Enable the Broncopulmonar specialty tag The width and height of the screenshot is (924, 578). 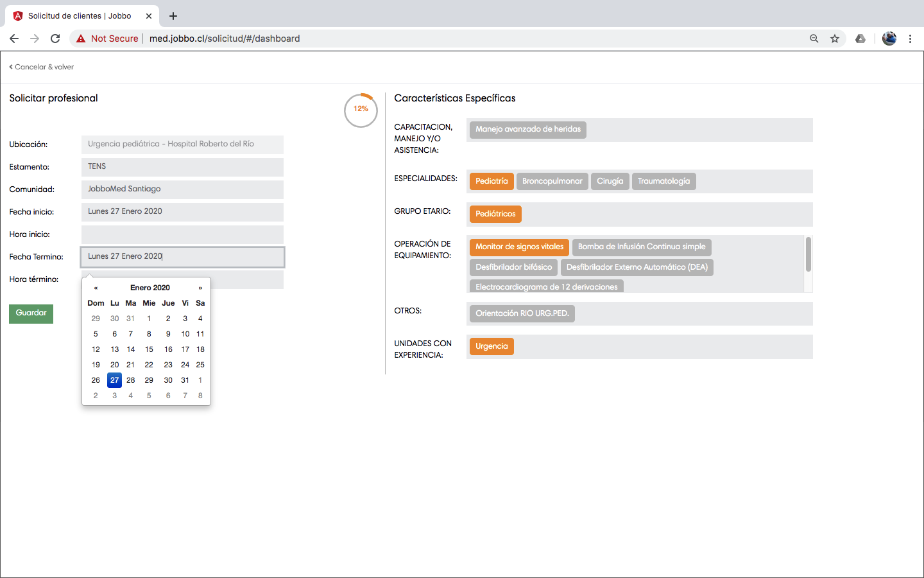[552, 182]
